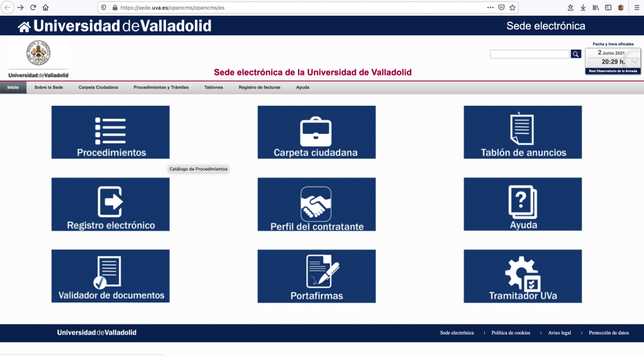Click the Pocket save icon in address bar
Viewport: 644px width, 356px height.
(501, 8)
